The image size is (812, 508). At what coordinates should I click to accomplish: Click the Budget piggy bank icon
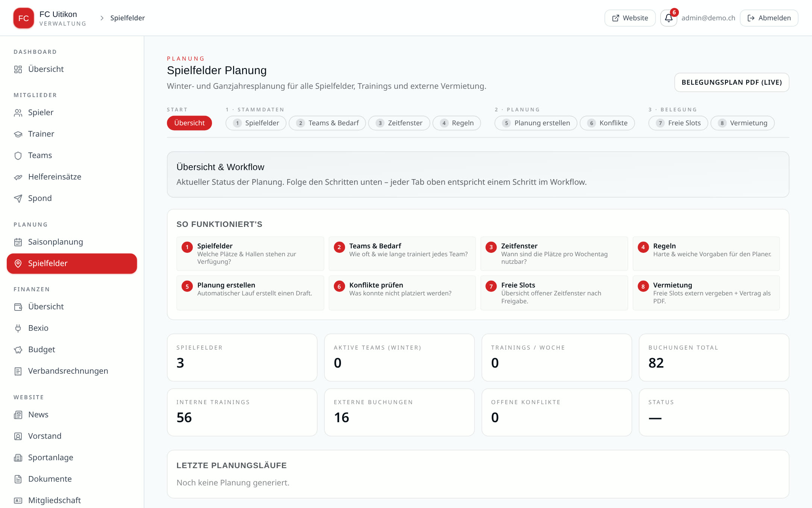(x=18, y=350)
